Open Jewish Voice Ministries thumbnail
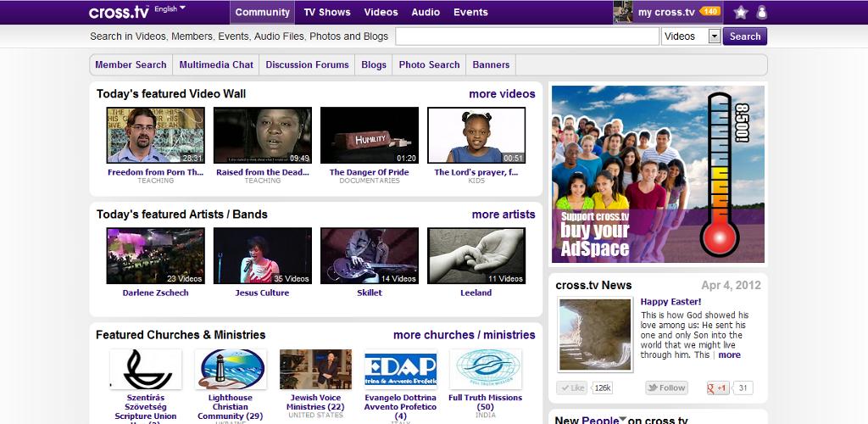The width and height of the screenshot is (868, 424). pos(315,369)
